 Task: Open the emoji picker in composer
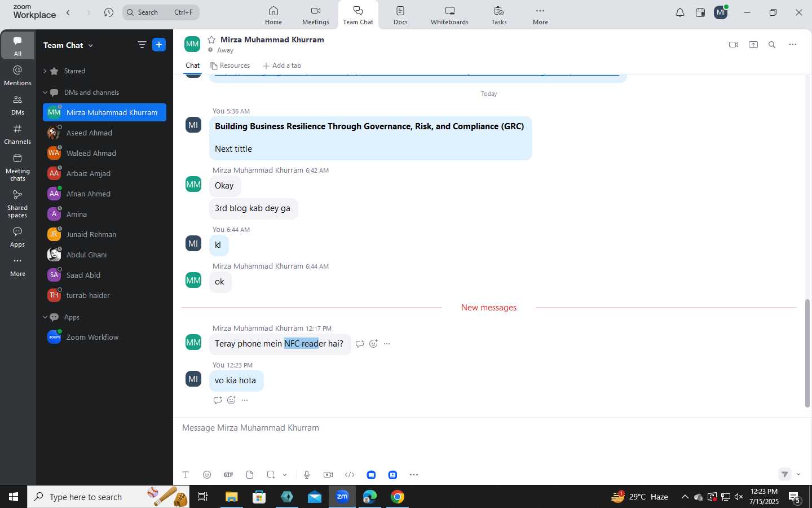207,475
